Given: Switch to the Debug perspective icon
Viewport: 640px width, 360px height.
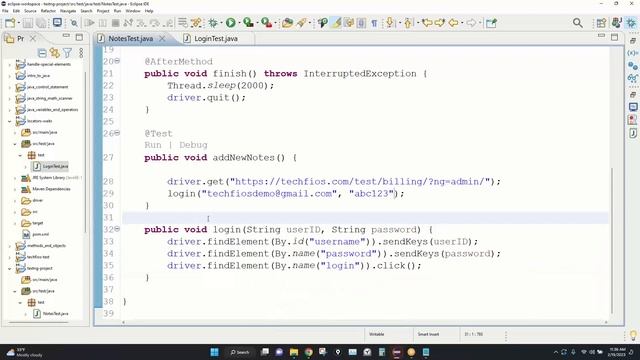Looking at the screenshot, I should (631, 23).
